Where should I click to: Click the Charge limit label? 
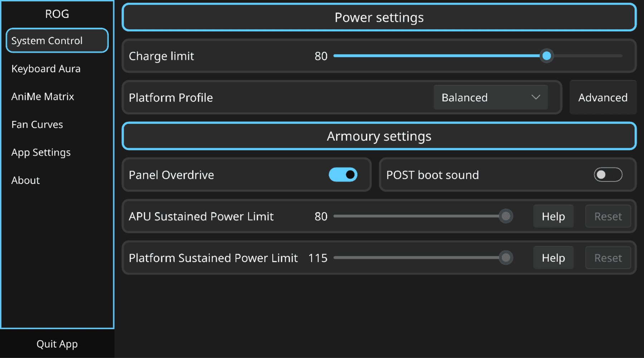[161, 56]
